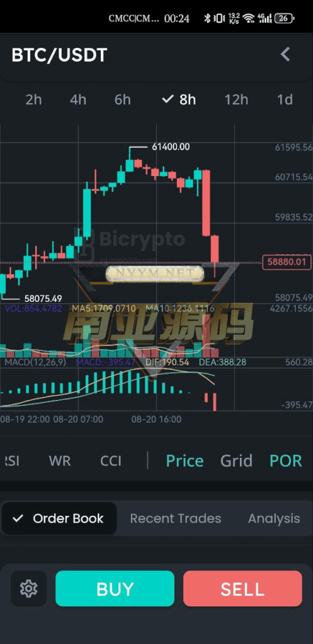Open chart settings via the gear icon
The image size is (313, 644).
pyautogui.click(x=28, y=589)
